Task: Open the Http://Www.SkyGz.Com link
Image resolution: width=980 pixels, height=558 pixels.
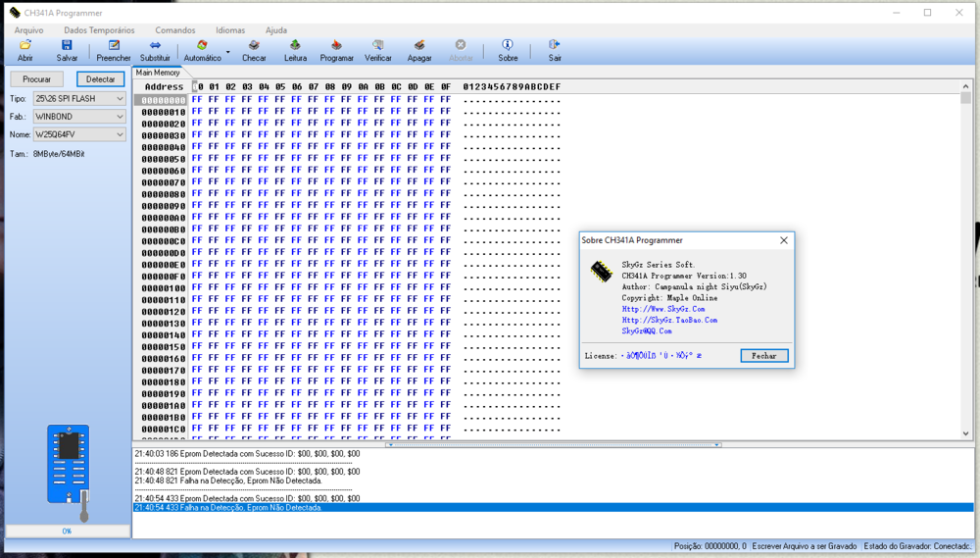Action: 662,309
